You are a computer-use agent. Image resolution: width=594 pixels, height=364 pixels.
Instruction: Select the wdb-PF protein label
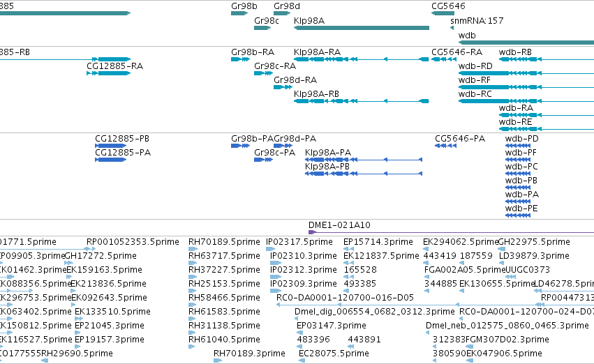tap(521, 153)
